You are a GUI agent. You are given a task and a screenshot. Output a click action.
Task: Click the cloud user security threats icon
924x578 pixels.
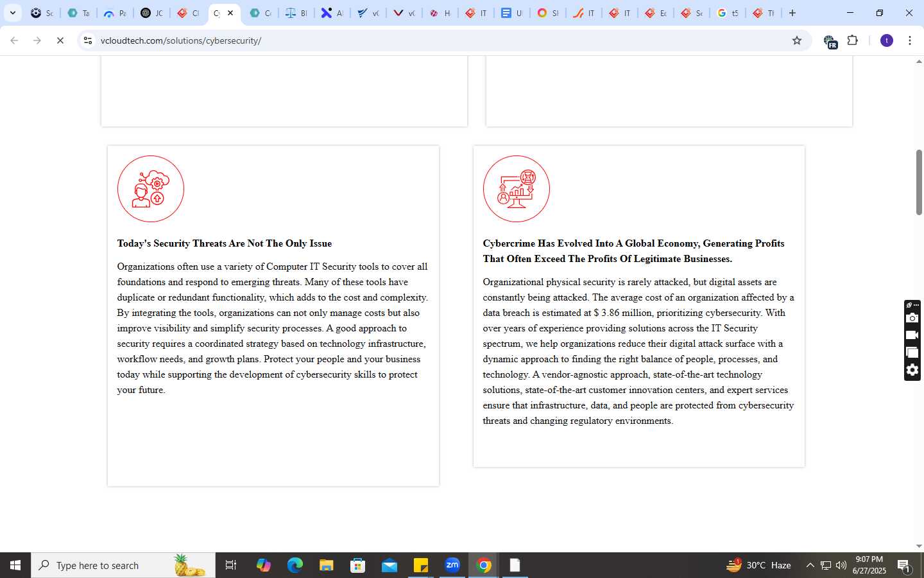[x=151, y=189]
